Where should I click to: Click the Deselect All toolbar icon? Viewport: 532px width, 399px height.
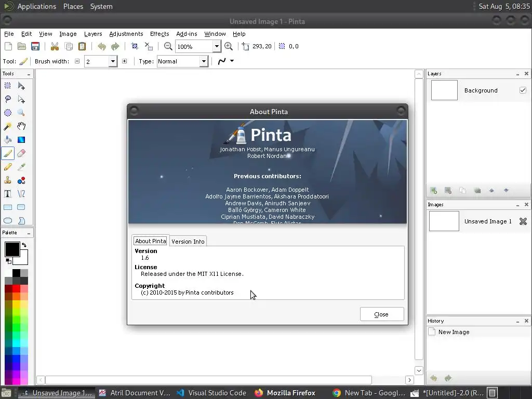click(x=149, y=46)
